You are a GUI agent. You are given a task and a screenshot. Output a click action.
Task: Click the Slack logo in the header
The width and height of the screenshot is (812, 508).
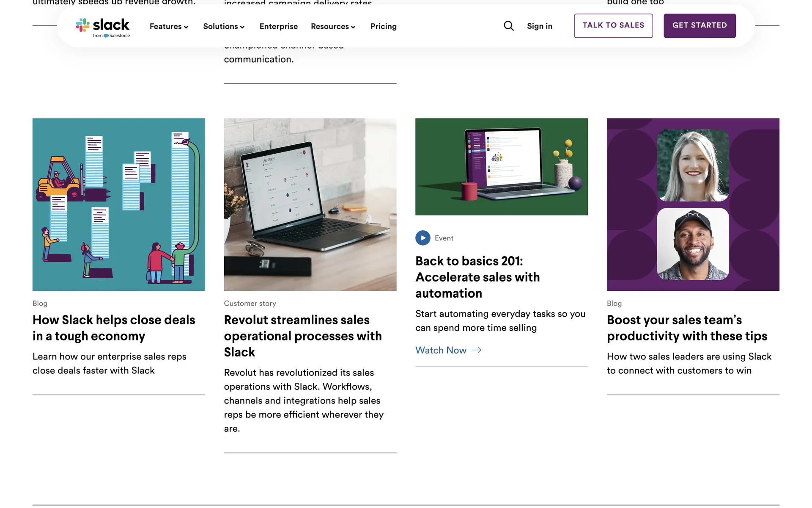tap(103, 27)
